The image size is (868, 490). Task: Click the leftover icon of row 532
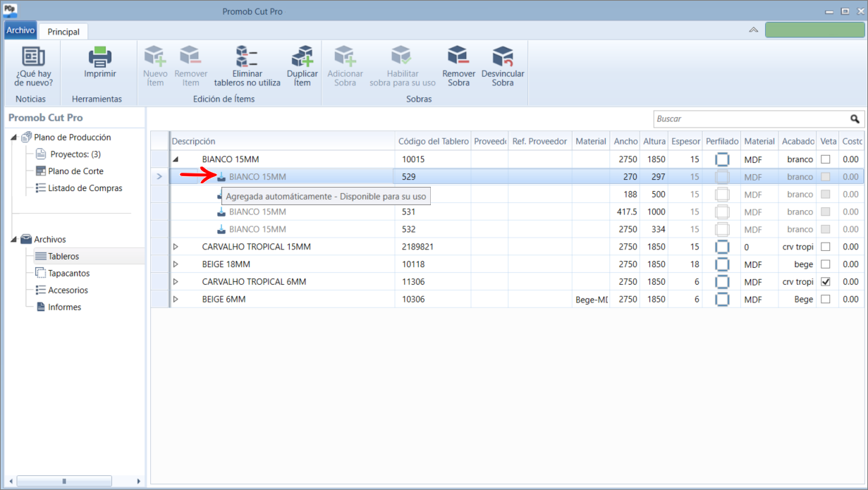[221, 229]
